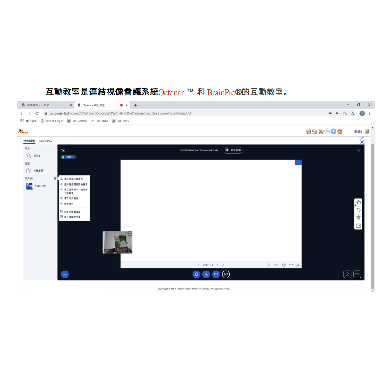This screenshot has height=380, width=380.
Task: Switch to the first browser tab
Action: 46,105
